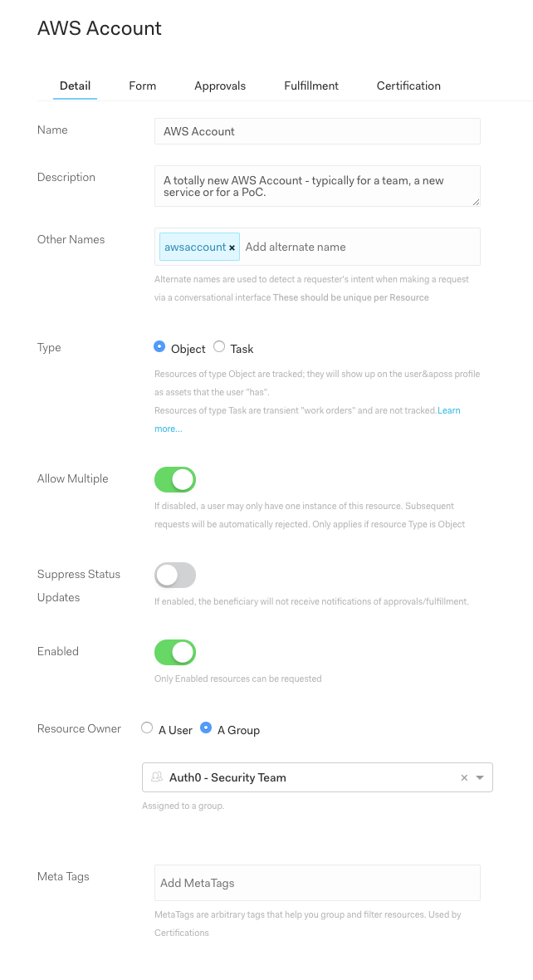
Task: Choose "A User" as Resource Owner
Action: [x=145, y=729]
